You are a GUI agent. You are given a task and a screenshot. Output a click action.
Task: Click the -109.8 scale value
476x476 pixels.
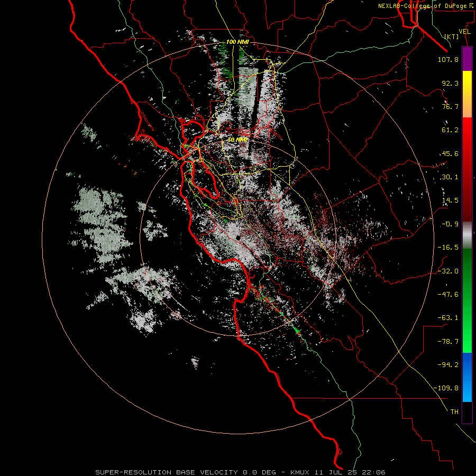(446, 388)
